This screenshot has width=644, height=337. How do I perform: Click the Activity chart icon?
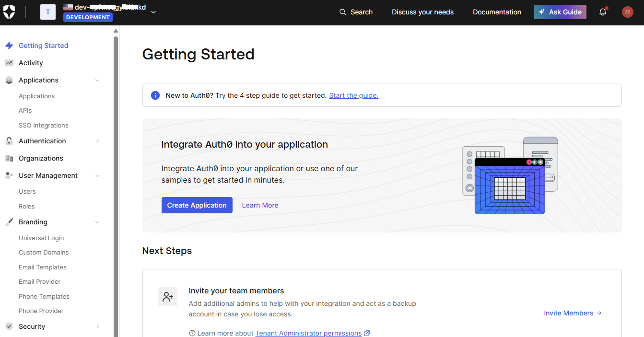pyautogui.click(x=9, y=63)
